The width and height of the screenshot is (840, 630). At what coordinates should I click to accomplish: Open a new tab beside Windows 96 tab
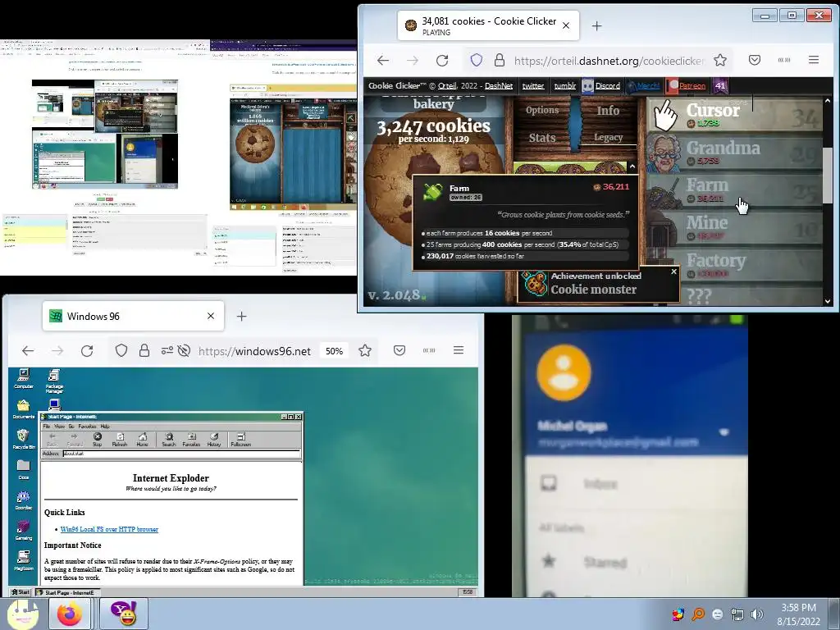pyautogui.click(x=242, y=317)
